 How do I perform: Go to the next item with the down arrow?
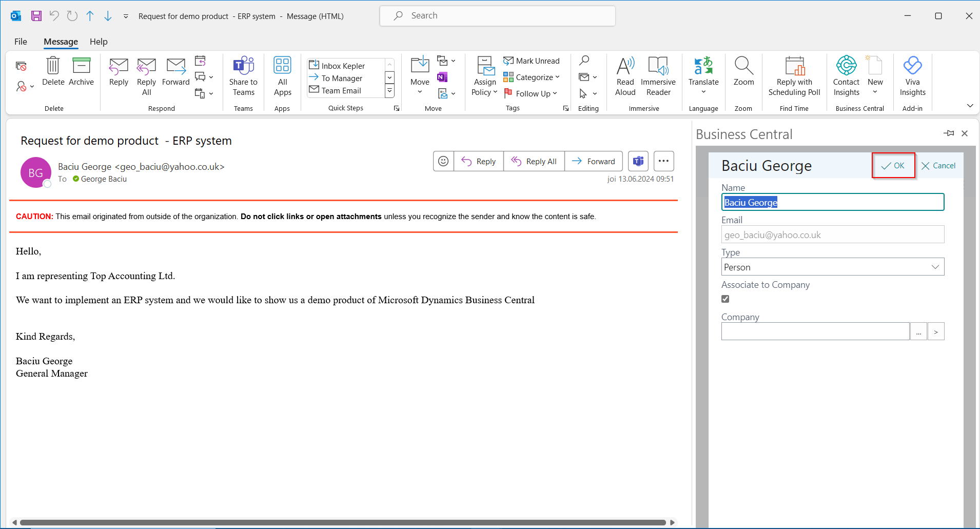[108, 16]
